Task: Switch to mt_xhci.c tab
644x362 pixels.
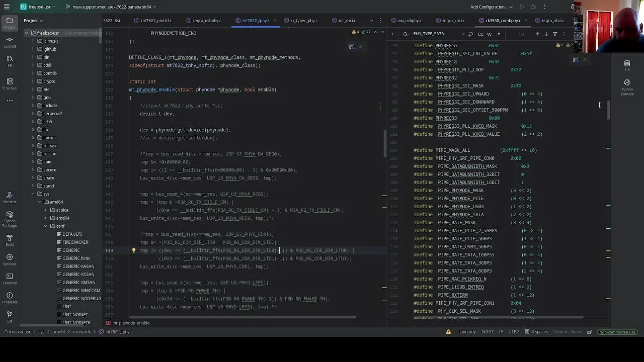Action: 344,21
